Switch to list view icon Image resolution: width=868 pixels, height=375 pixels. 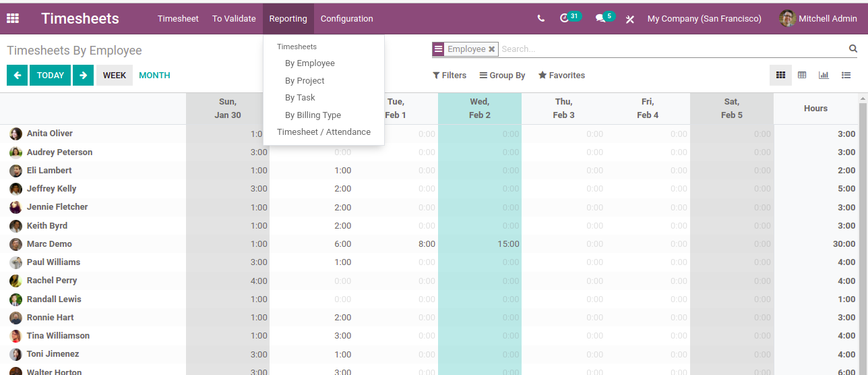pyautogui.click(x=846, y=75)
